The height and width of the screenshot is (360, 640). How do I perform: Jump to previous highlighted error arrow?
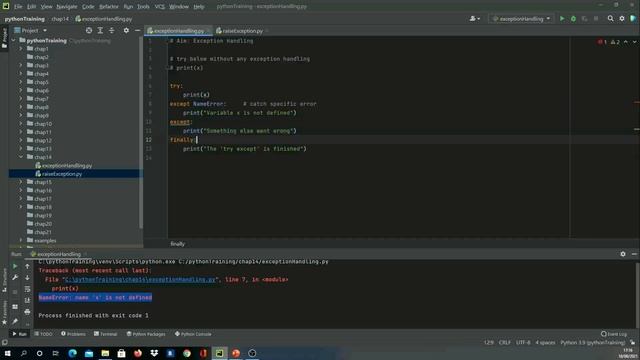(x=626, y=42)
